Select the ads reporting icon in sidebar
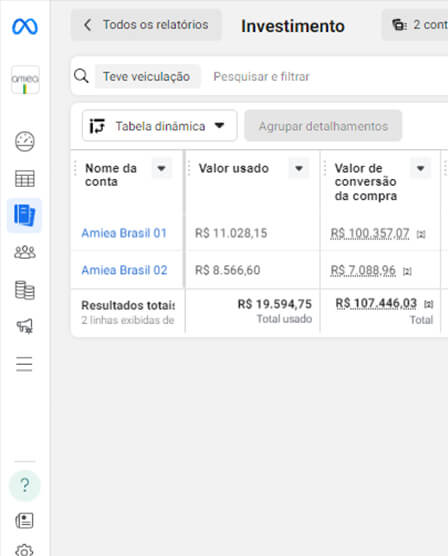 [x=24, y=215]
